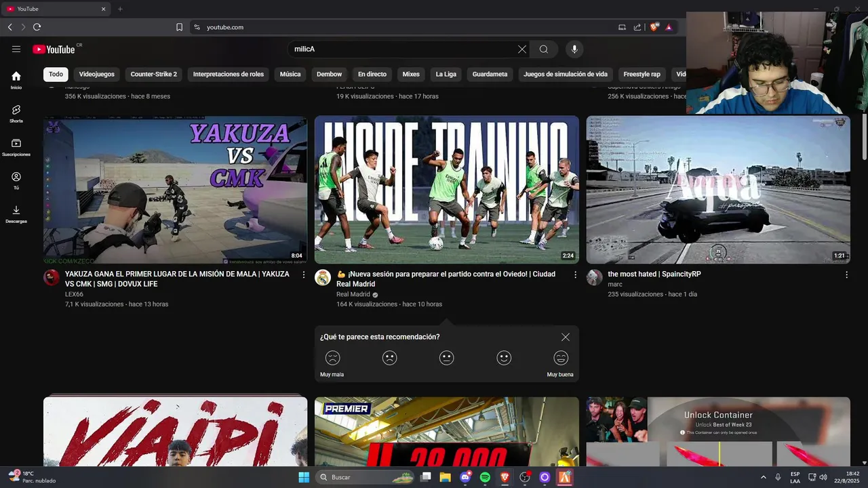Image resolution: width=868 pixels, height=488 pixels.
Task: Focus the browser address bar
Action: pyautogui.click(x=407, y=27)
